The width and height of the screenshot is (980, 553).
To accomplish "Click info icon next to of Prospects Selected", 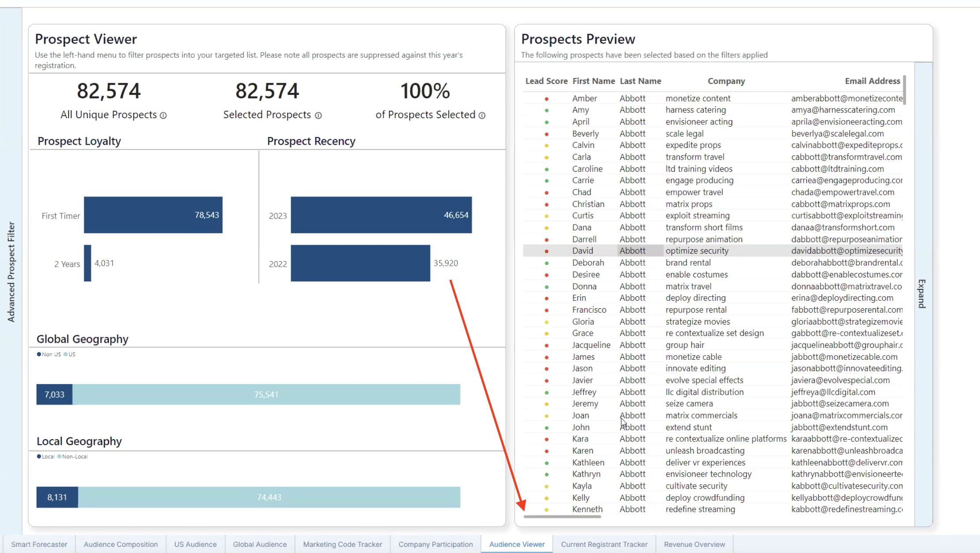I will 482,116.
